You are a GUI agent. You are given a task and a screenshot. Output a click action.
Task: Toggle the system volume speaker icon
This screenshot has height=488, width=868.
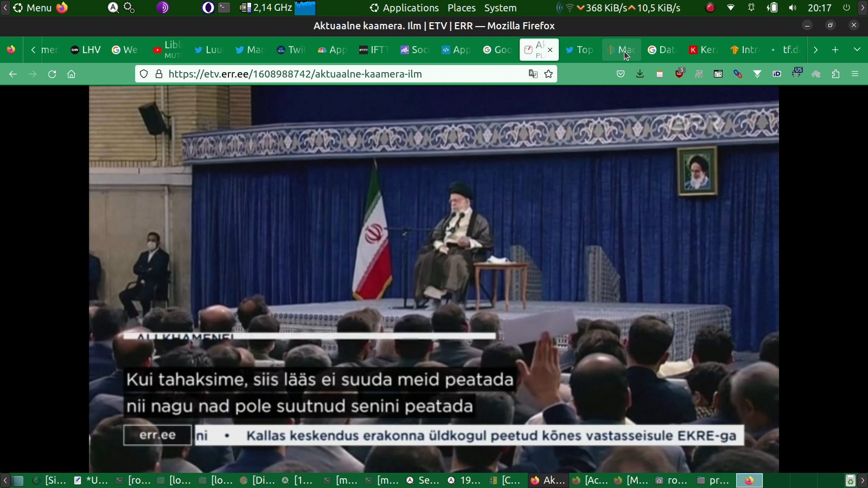793,8
